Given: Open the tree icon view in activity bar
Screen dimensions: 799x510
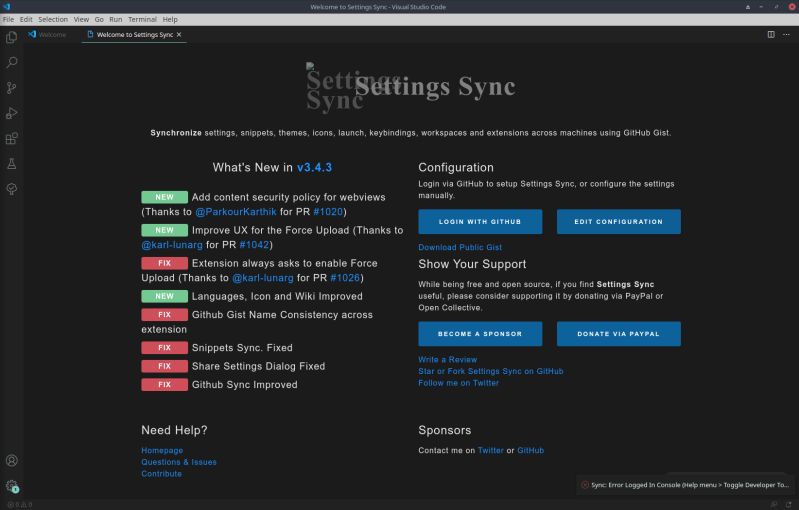Looking at the screenshot, I should (12, 189).
